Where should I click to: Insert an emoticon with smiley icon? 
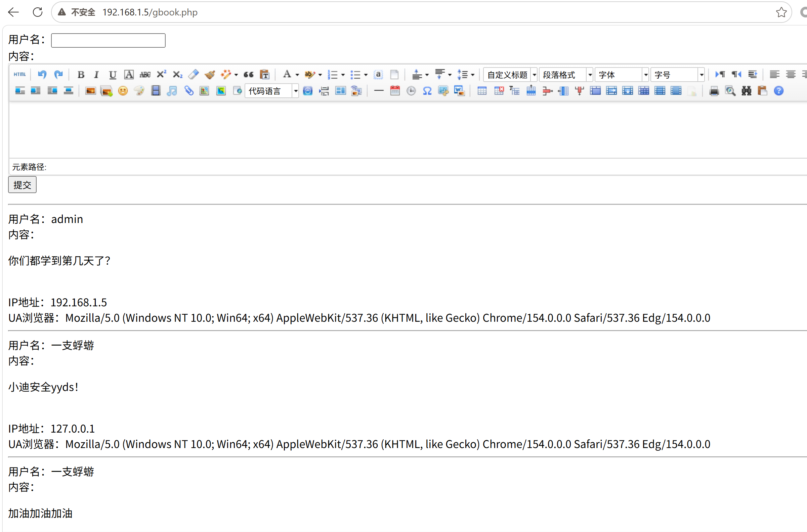coord(123,91)
